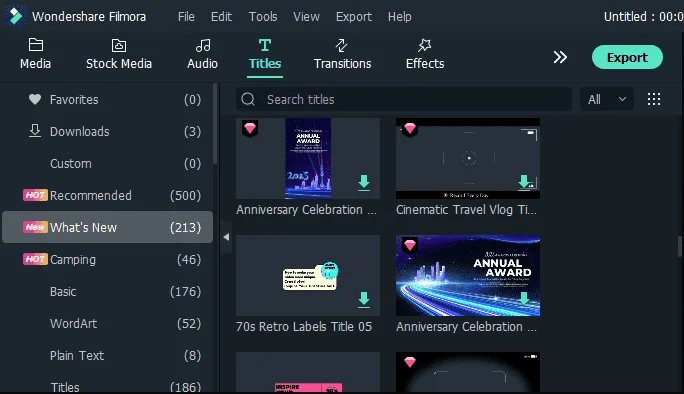Select the 70s Retro Labels Title 05 thumbnail

pyautogui.click(x=308, y=275)
